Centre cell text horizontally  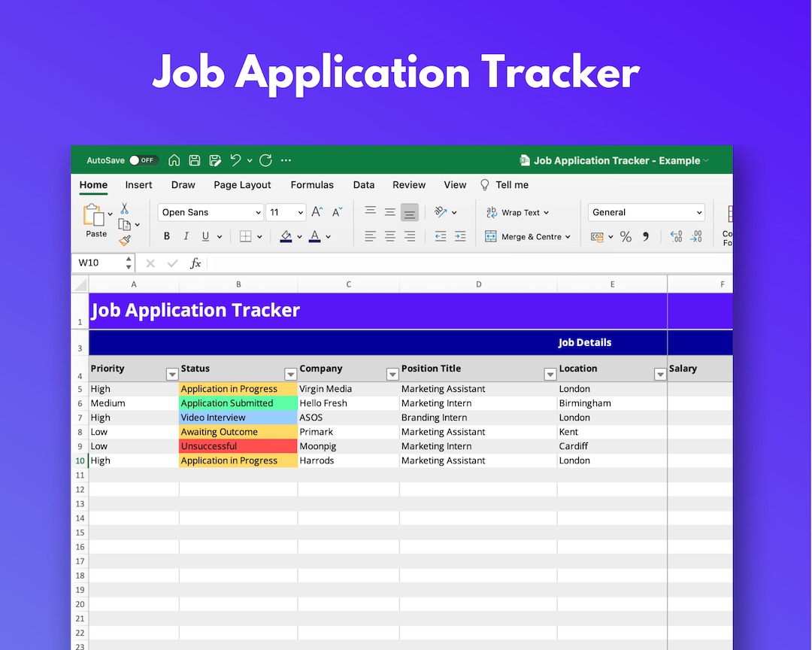390,236
